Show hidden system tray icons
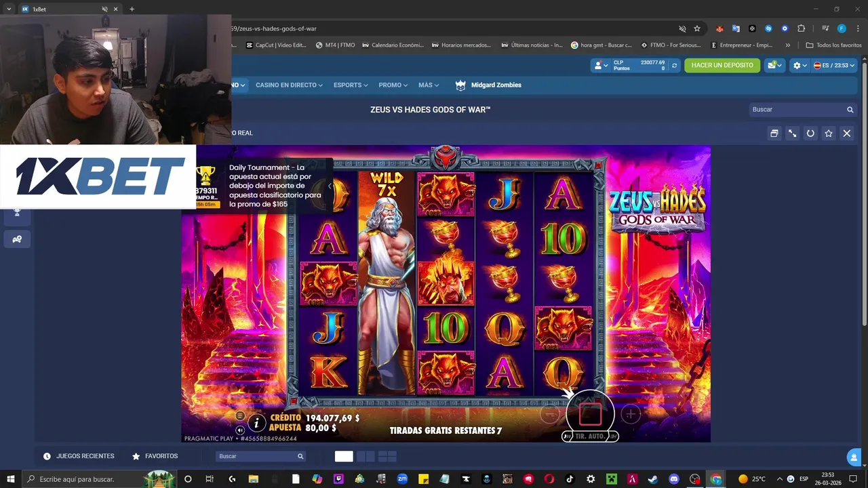Image resolution: width=868 pixels, height=488 pixels. coord(779,479)
